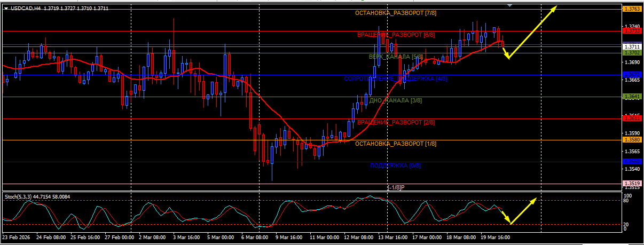
Task: Click the chart shift triangle marker at top
Action: pos(511,5)
